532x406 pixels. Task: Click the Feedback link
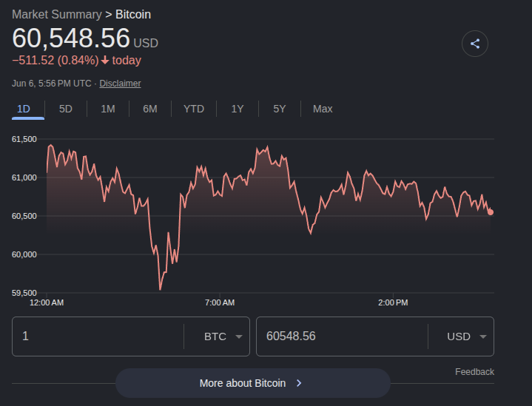pos(474,372)
